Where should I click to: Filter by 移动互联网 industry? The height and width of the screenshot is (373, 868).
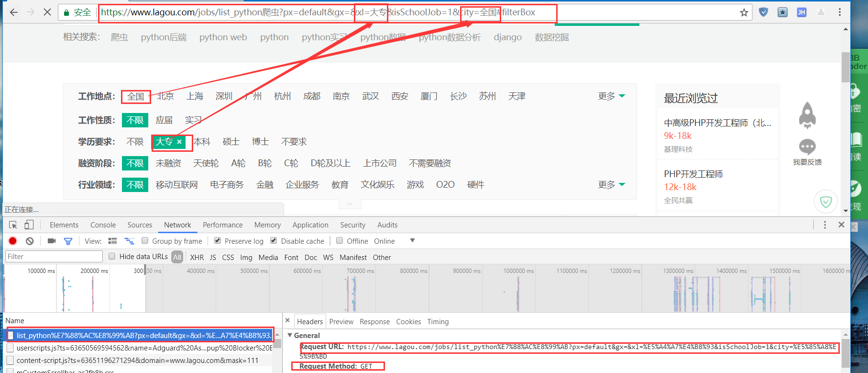177,185
